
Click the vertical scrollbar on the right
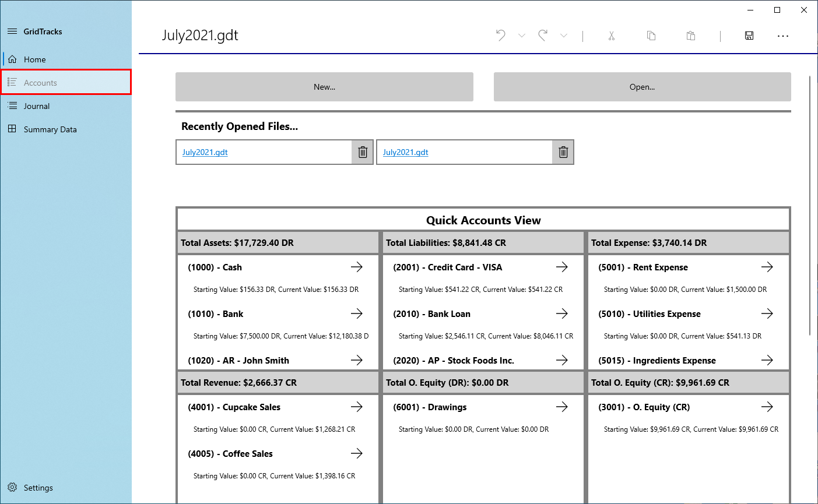pos(810,205)
